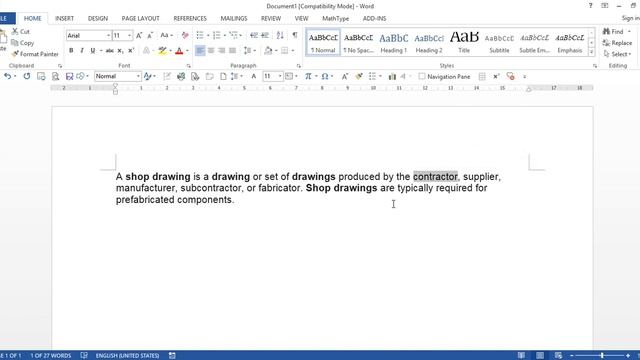Show paragraph marks and hidden symbols
640x360 pixels.
(x=295, y=36)
